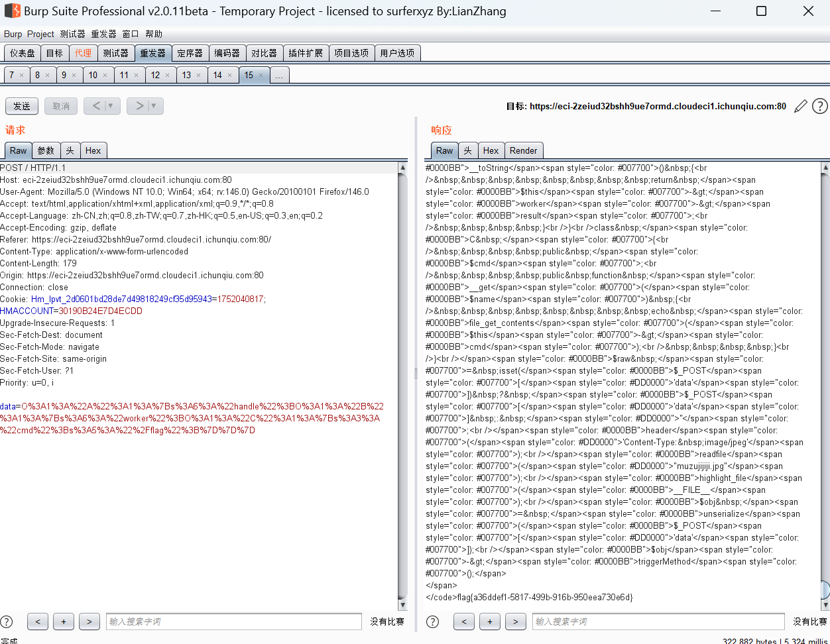Close repeater tab 11
Viewport: 830px width, 644px height.
(x=136, y=76)
